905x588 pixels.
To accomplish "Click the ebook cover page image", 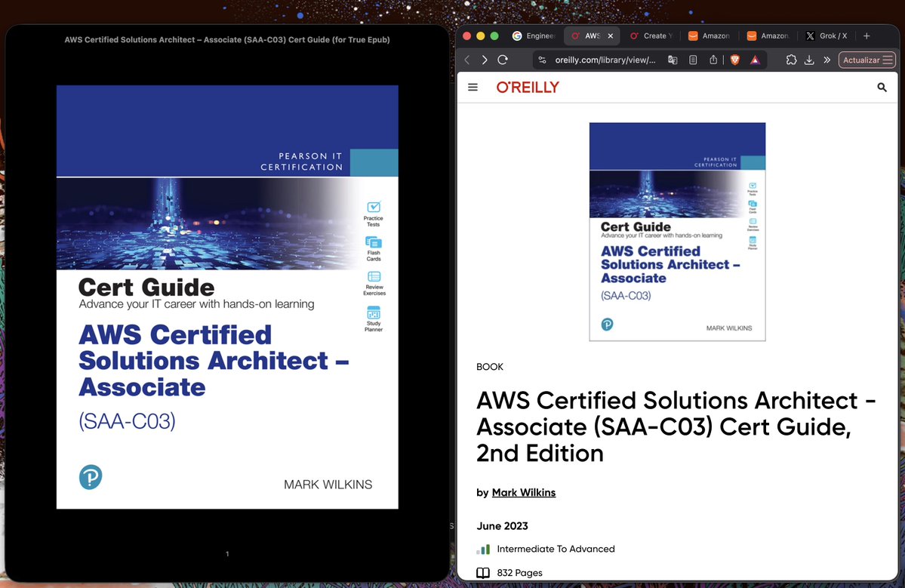I will pos(227,297).
